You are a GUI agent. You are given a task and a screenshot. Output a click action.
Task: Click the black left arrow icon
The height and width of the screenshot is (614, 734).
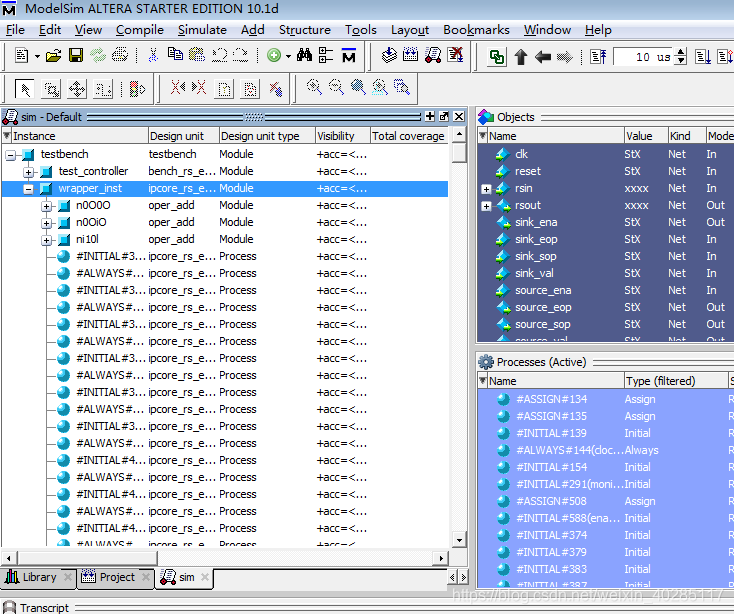pyautogui.click(x=543, y=57)
